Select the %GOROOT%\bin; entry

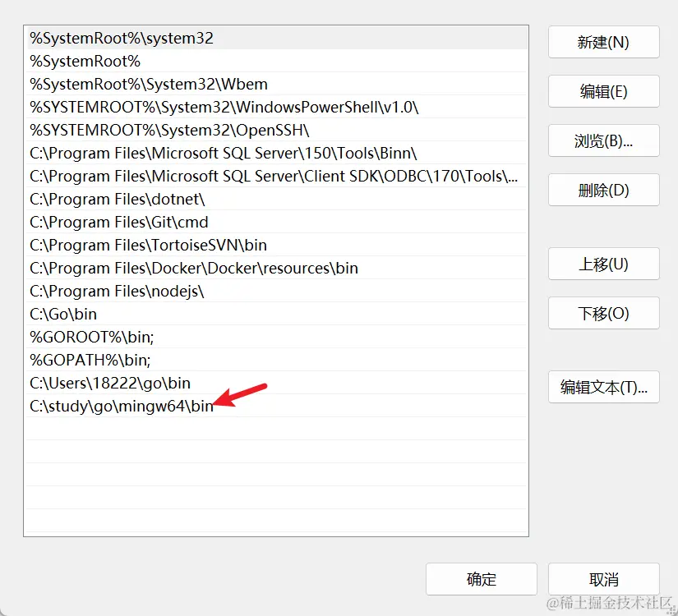(277, 337)
